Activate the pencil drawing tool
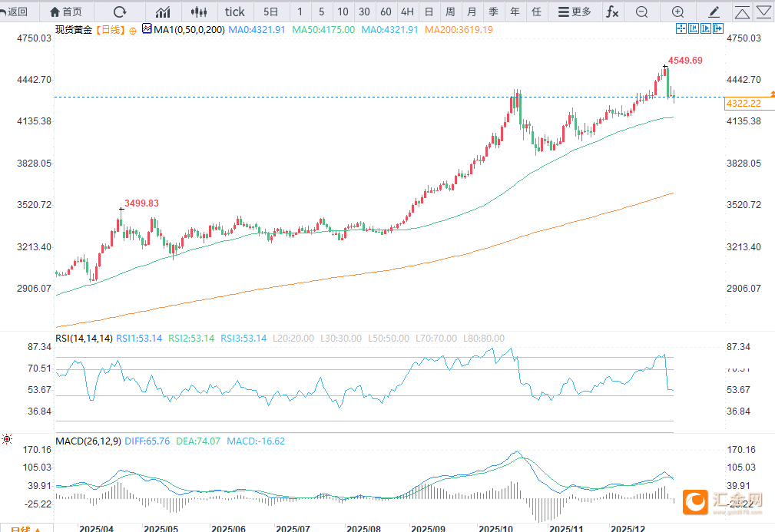The image size is (775, 532). [714, 12]
